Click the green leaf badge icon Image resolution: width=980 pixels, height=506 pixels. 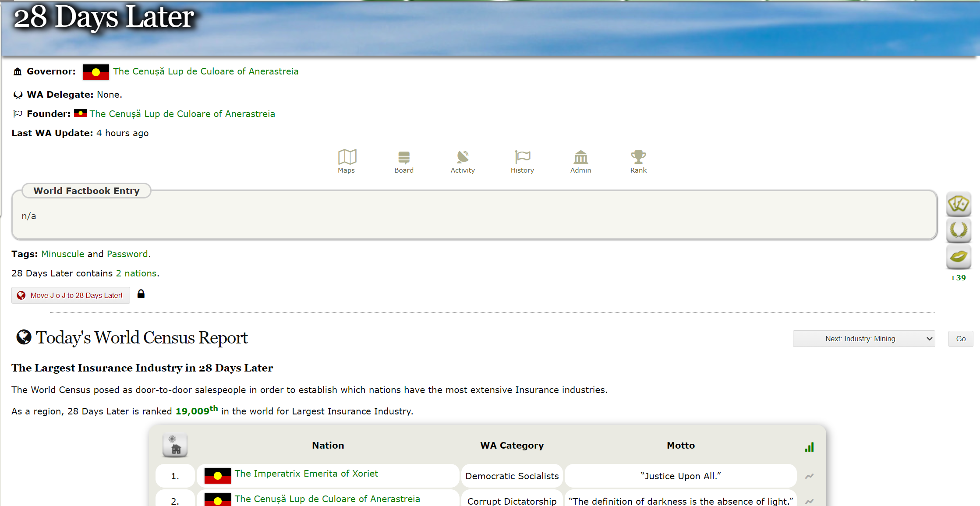[958, 256]
